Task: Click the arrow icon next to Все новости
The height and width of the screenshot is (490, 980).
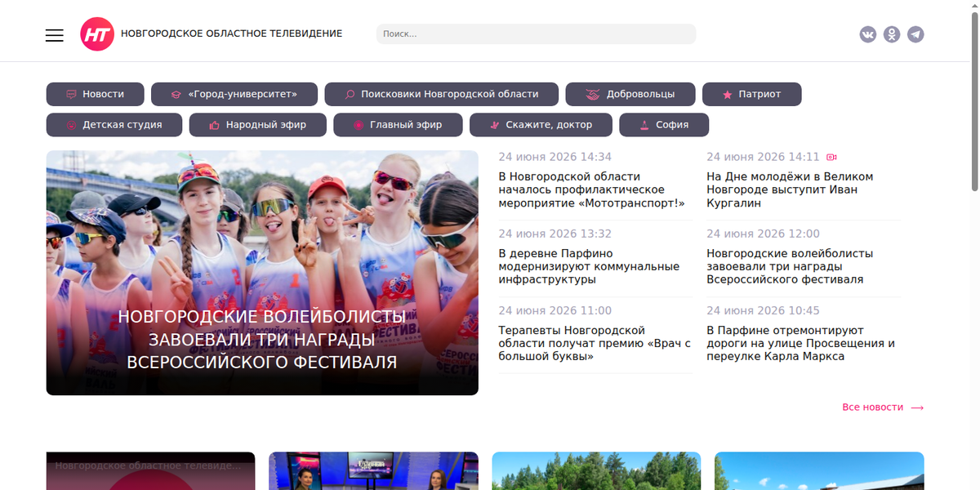Action: 917,408
